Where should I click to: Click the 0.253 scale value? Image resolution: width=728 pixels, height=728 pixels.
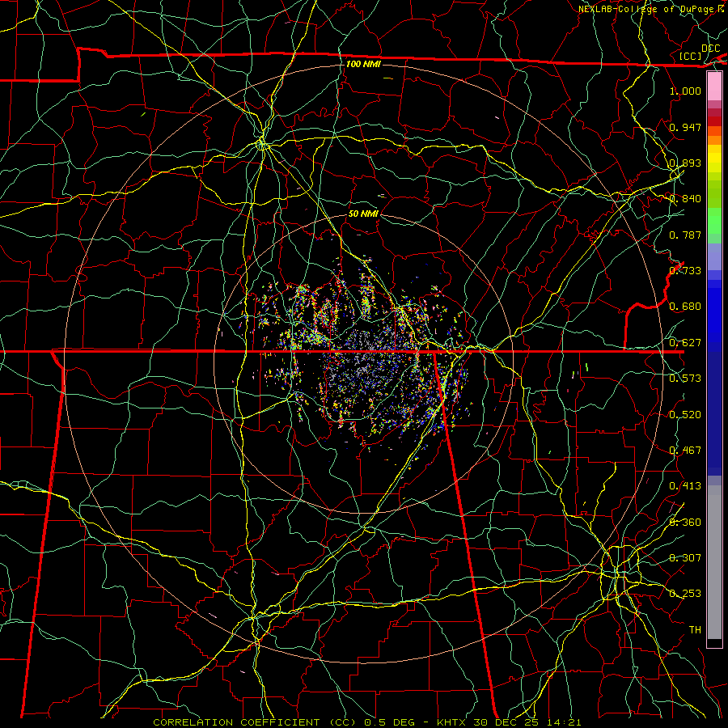coord(685,594)
